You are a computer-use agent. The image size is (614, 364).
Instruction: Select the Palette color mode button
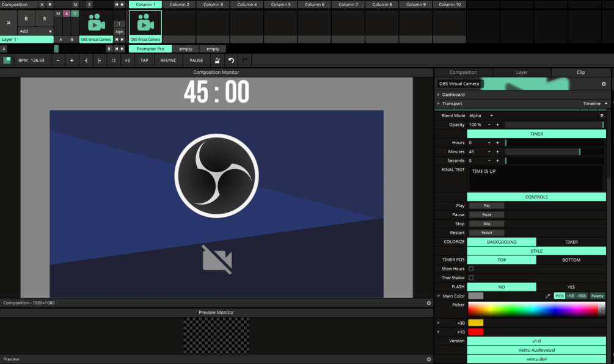[x=597, y=296]
